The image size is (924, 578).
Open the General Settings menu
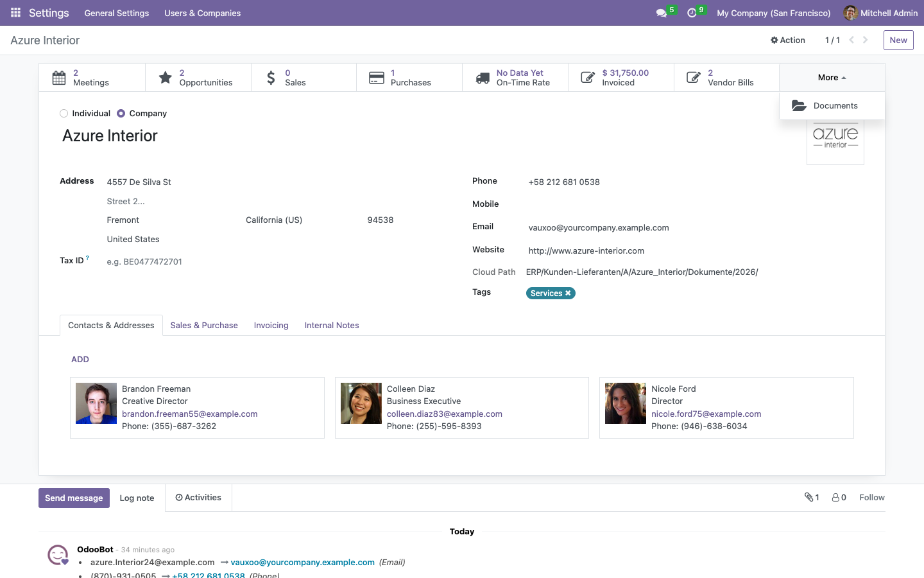[x=117, y=13]
